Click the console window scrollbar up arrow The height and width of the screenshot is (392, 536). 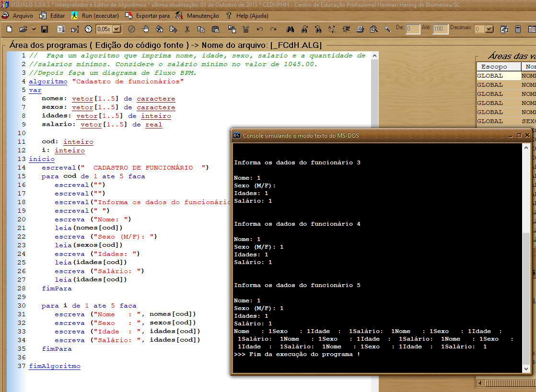tap(526, 148)
